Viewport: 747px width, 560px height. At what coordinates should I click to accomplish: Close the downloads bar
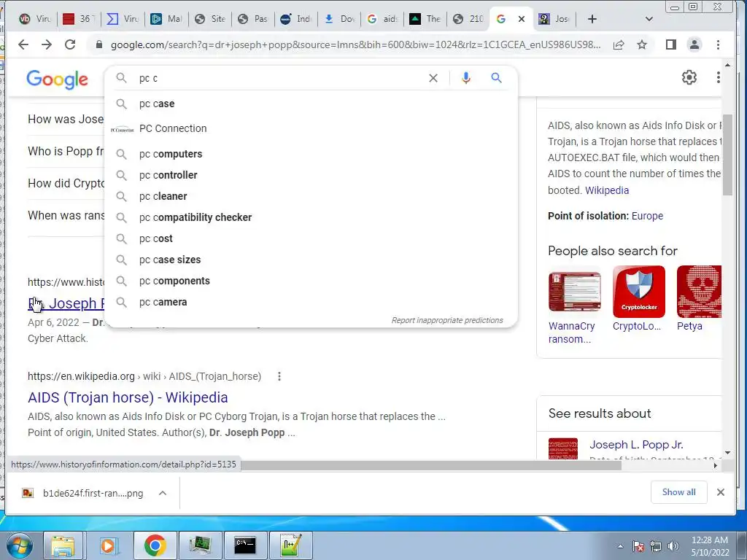tap(721, 492)
